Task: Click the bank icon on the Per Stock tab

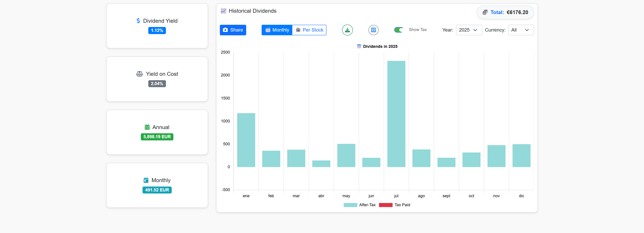Action: point(298,30)
